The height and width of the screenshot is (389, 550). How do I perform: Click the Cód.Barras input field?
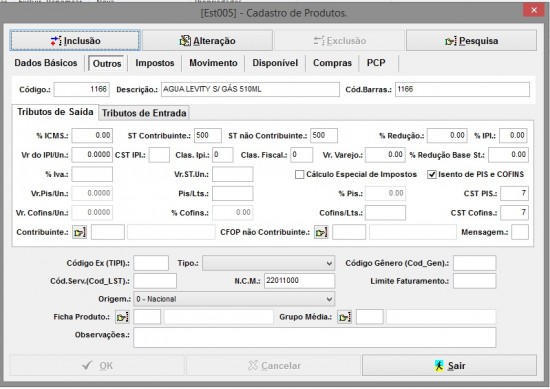click(x=462, y=89)
